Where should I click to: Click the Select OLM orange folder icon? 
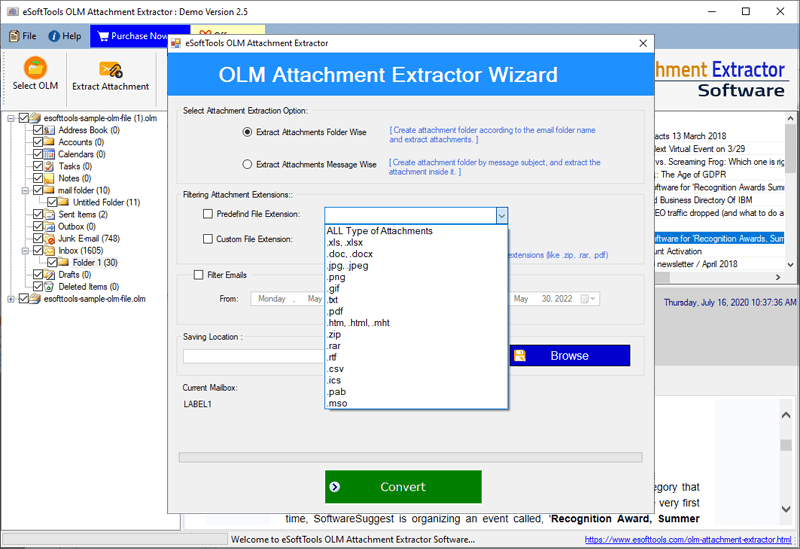(x=35, y=67)
